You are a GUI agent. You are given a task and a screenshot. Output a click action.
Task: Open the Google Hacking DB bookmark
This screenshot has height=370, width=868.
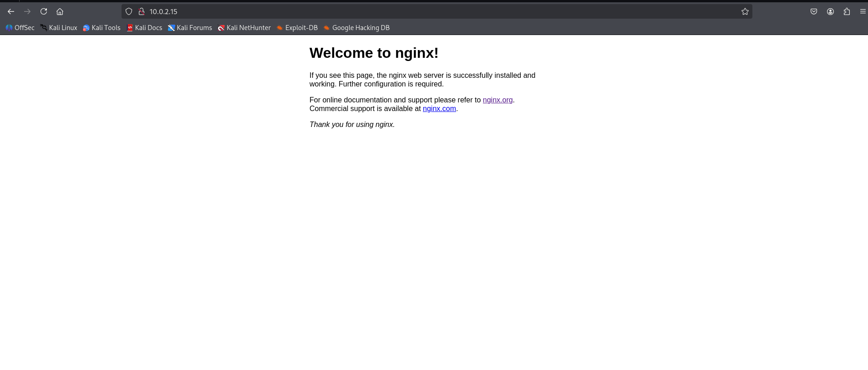coord(356,28)
